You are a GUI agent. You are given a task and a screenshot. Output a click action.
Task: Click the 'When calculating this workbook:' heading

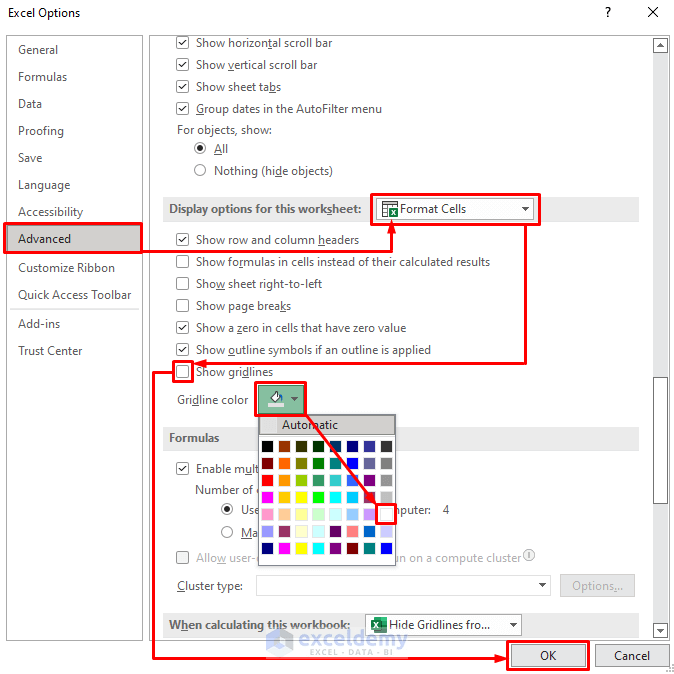pyautogui.click(x=260, y=625)
